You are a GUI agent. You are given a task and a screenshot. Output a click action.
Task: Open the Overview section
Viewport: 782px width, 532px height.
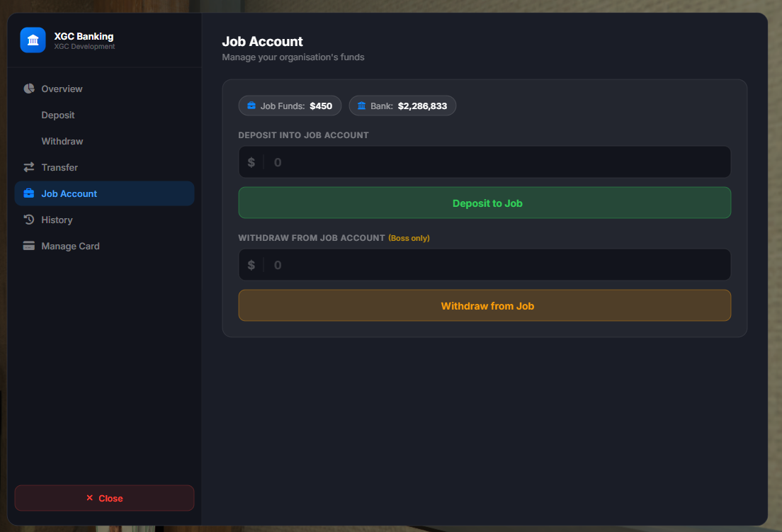coord(104,89)
